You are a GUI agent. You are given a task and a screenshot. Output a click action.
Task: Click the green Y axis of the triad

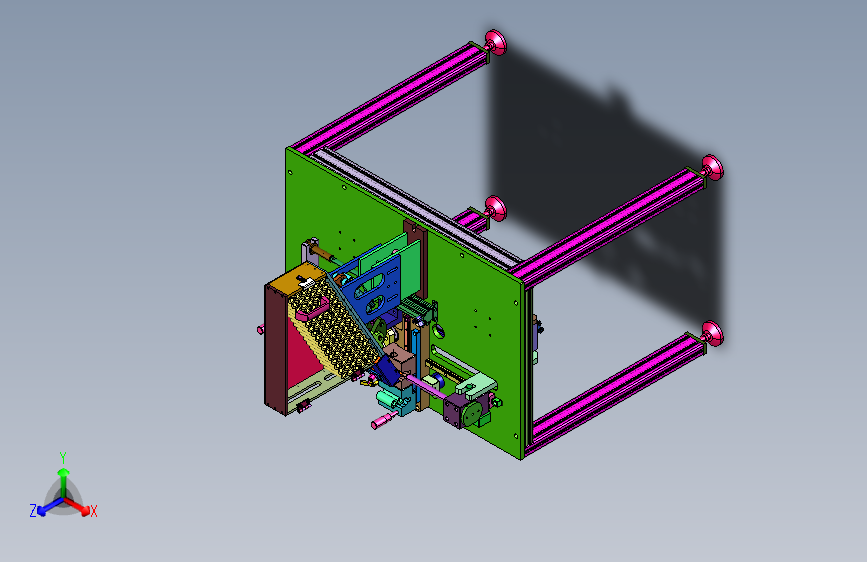[x=64, y=482]
